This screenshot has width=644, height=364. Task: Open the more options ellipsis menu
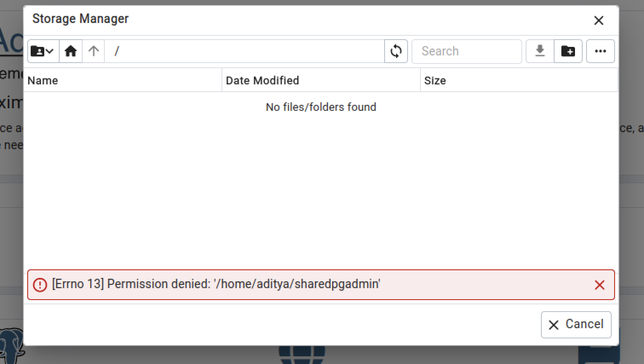pyautogui.click(x=600, y=51)
